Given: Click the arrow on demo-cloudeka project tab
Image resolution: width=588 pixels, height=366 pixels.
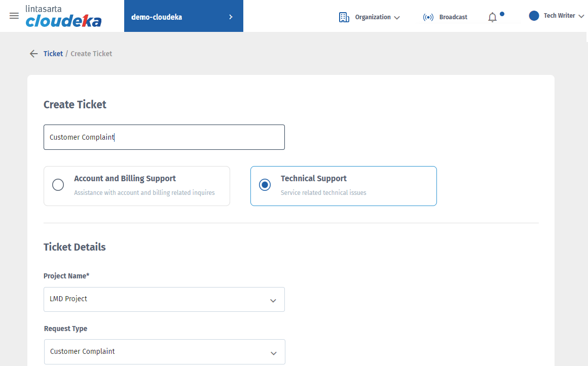Looking at the screenshot, I should pyautogui.click(x=231, y=17).
